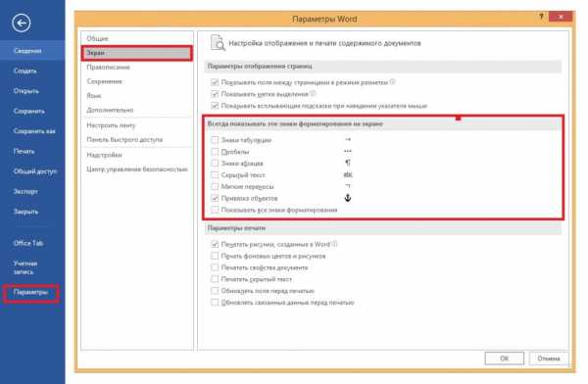Click the anchor symbol next to Привязка объектов
The width and height of the screenshot is (588, 384).
[x=348, y=198]
